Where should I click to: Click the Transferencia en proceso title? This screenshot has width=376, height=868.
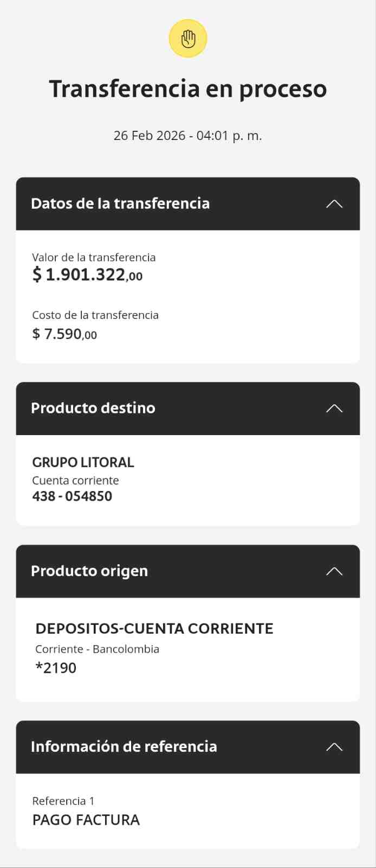click(x=188, y=89)
